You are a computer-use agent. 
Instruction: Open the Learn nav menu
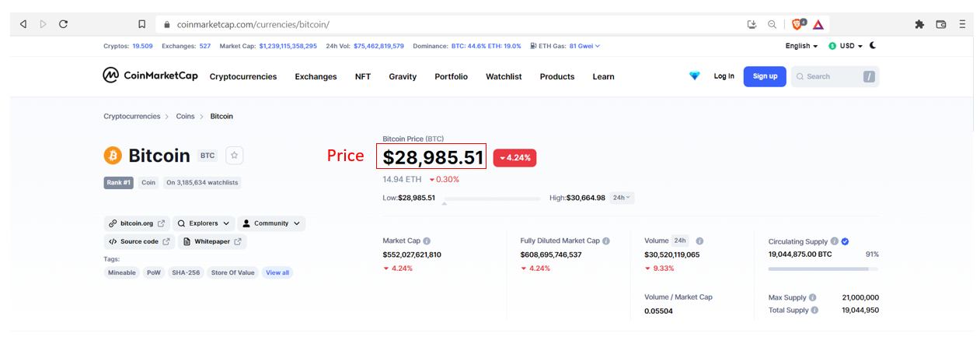pyautogui.click(x=603, y=76)
